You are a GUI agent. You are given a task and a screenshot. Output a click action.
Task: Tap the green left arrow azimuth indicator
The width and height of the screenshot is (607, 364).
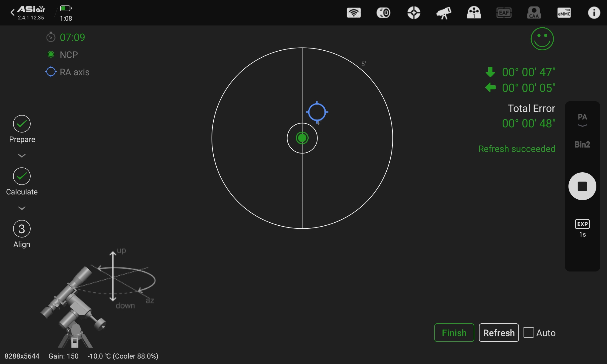click(490, 88)
